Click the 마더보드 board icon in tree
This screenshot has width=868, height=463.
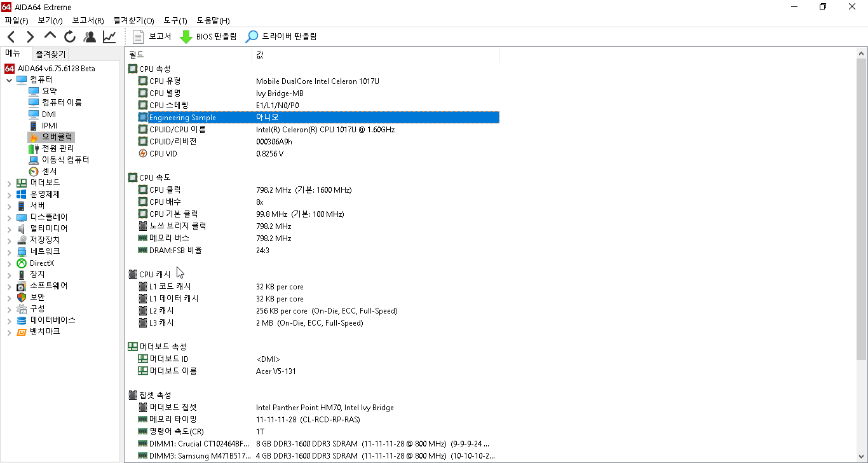pyautogui.click(x=22, y=183)
